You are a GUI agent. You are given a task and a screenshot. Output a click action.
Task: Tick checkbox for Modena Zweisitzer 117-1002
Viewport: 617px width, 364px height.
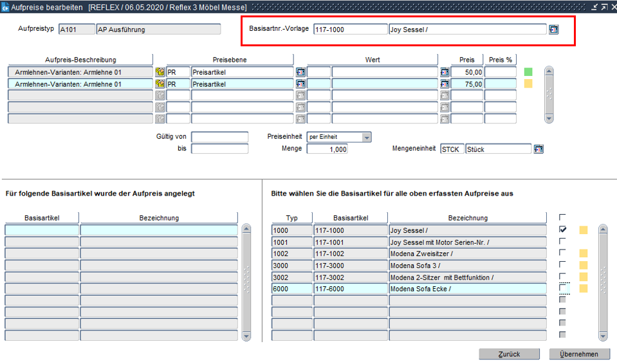point(563,253)
